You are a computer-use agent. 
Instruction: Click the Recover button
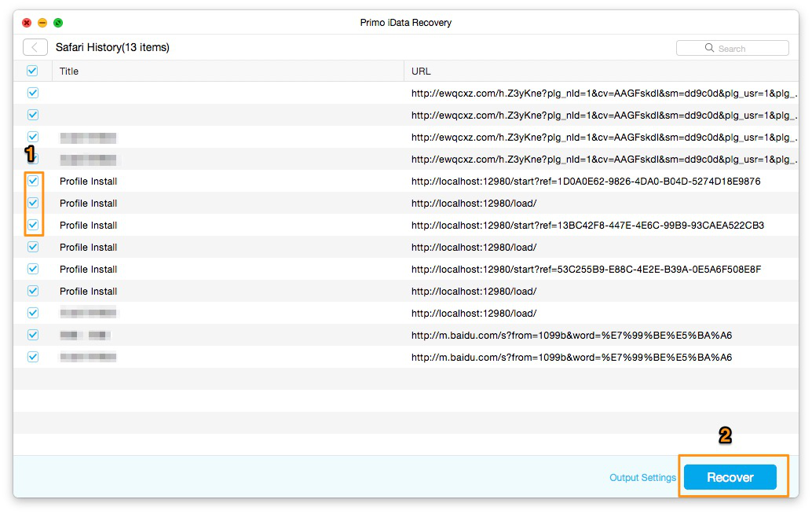coord(730,477)
